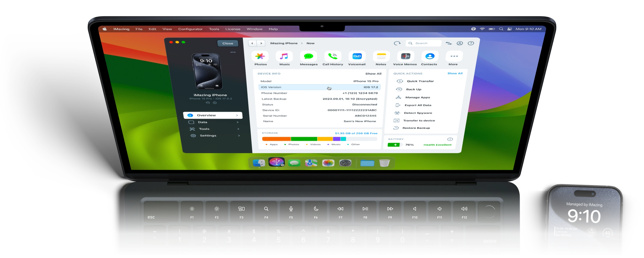Image resolution: width=644 pixels, height=258 pixels.
Task: Open the More apps dropdown
Action: point(454,56)
